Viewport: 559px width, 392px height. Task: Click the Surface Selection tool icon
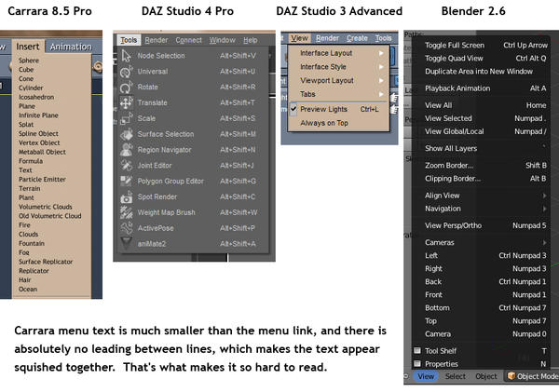coord(126,134)
